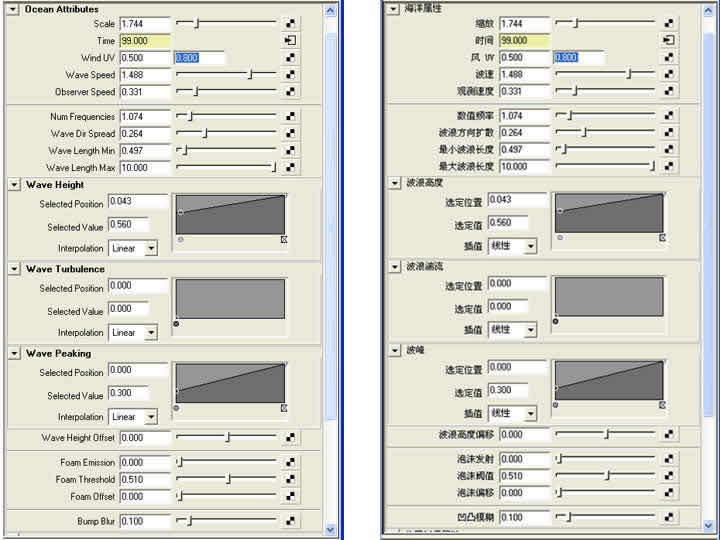Click the highlighted second Wind UV field

199,57
